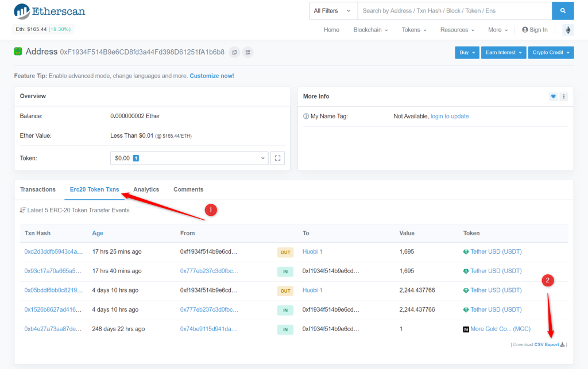This screenshot has height=369, width=588.
Task: Expand the More menu
Action: pos(498,30)
